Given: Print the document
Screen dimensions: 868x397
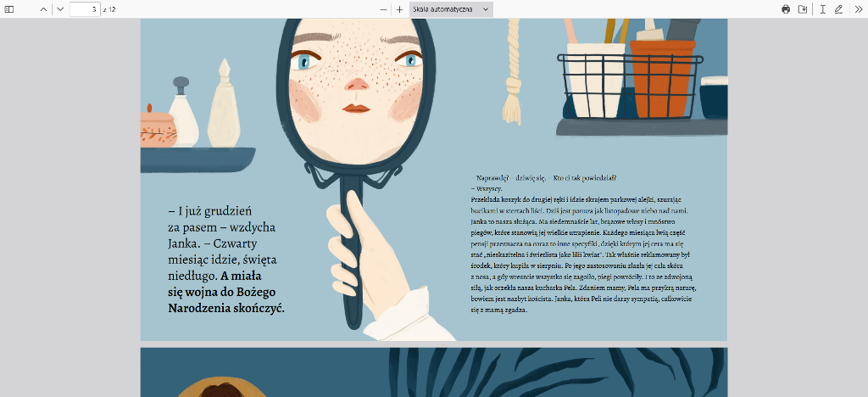Looking at the screenshot, I should coord(786,9).
